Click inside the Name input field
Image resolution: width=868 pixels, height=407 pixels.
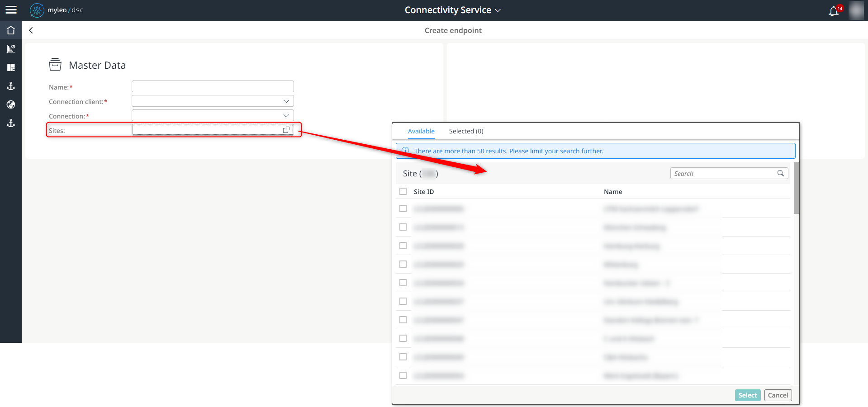pos(212,86)
